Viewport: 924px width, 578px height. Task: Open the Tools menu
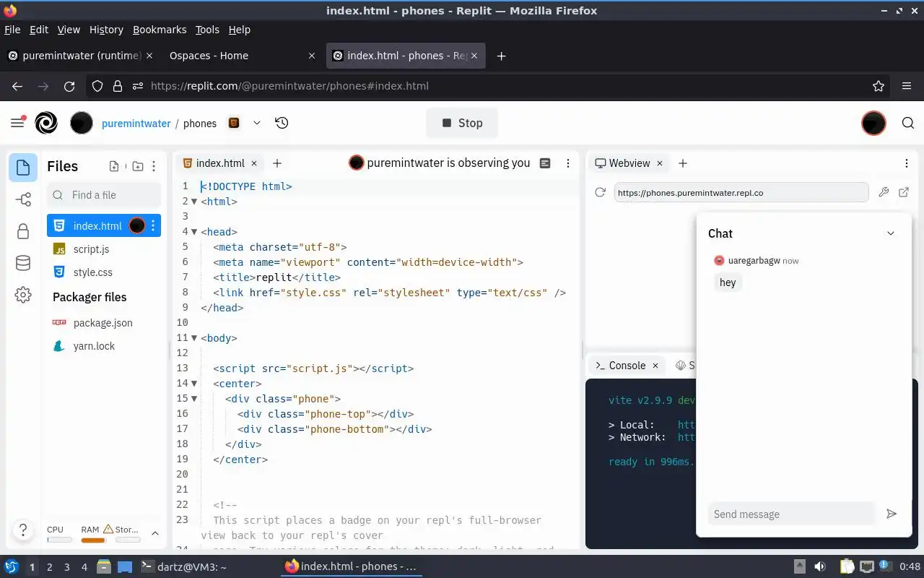click(207, 30)
